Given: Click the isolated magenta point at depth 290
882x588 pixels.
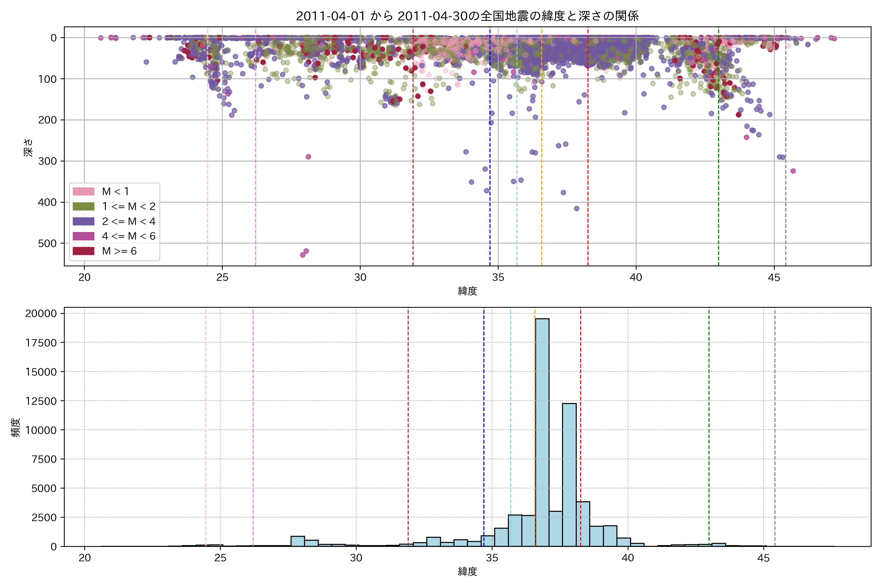Looking at the screenshot, I should (308, 157).
